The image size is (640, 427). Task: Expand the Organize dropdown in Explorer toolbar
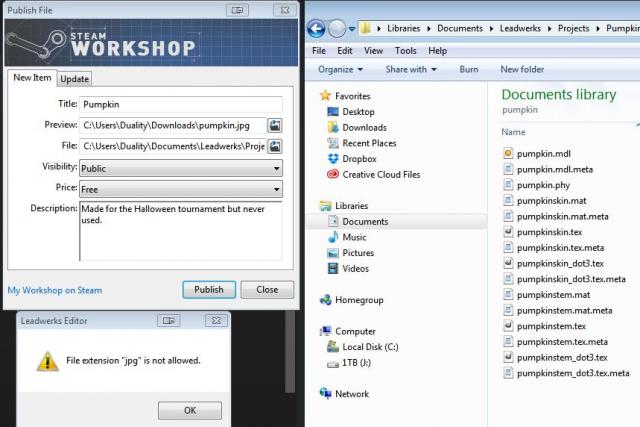340,69
